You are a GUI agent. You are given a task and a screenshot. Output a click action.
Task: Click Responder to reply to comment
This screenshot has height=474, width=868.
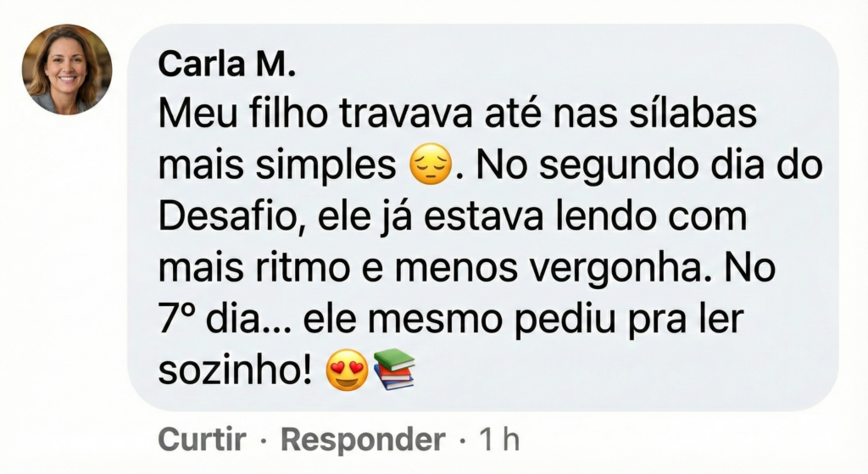click(x=363, y=439)
